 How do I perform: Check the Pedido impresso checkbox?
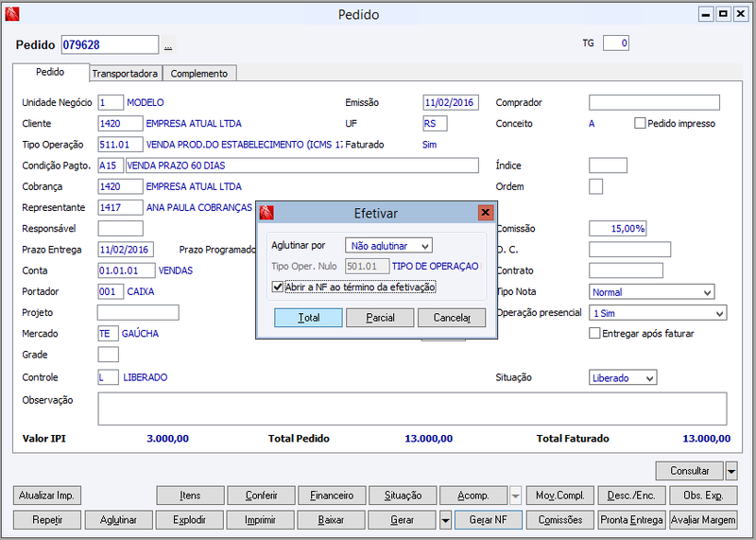640,123
